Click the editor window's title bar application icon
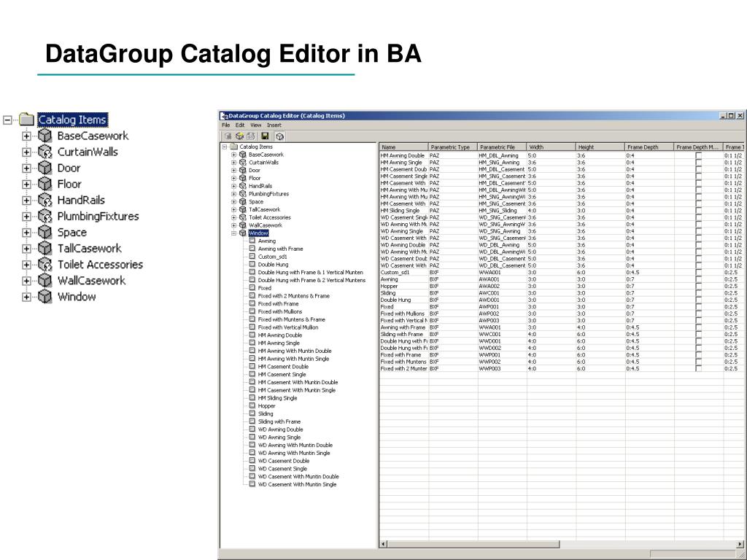Image resolution: width=747 pixels, height=560 pixels. pyautogui.click(x=224, y=116)
